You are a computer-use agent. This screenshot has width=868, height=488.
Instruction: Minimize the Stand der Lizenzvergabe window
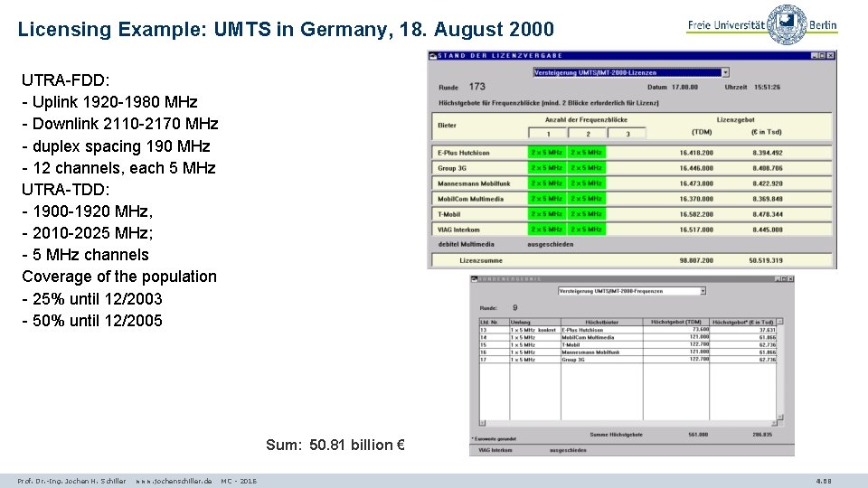(x=815, y=55)
